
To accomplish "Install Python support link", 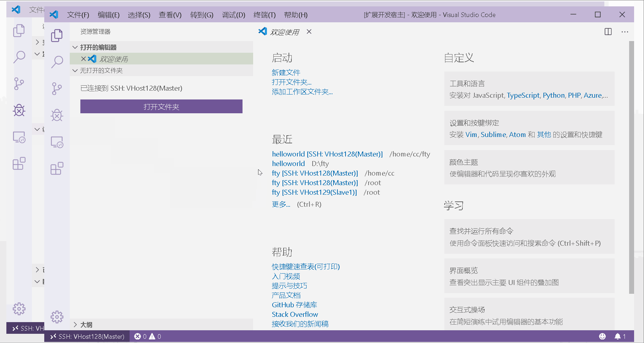I will click(554, 95).
